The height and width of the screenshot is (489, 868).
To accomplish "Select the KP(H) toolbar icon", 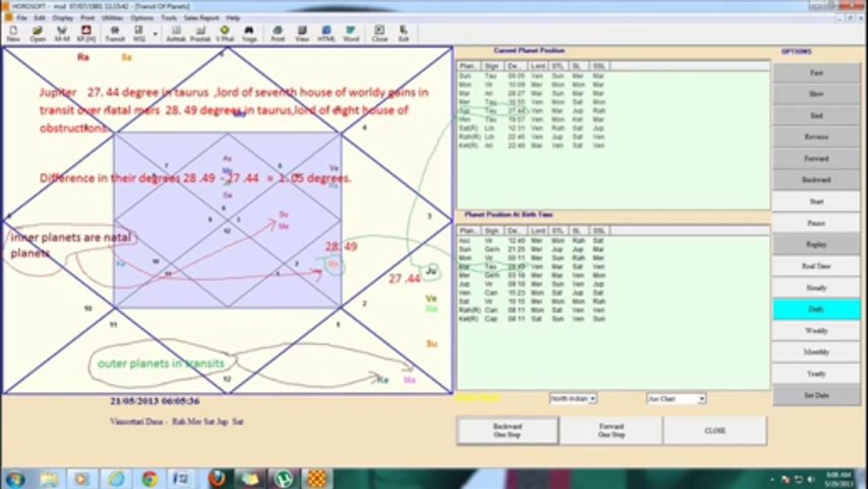I will click(x=87, y=34).
